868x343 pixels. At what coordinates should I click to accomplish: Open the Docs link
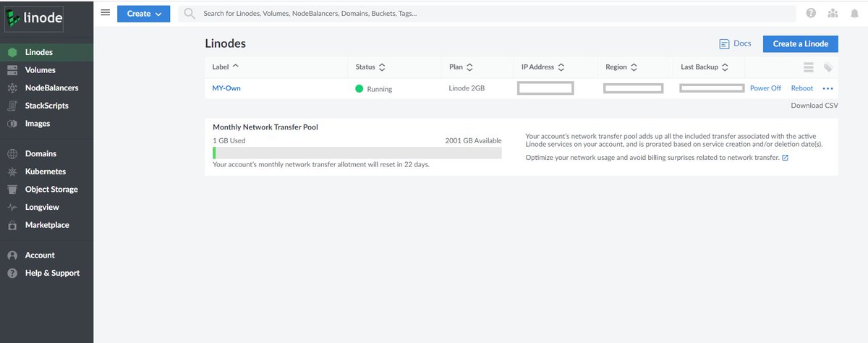(x=742, y=43)
